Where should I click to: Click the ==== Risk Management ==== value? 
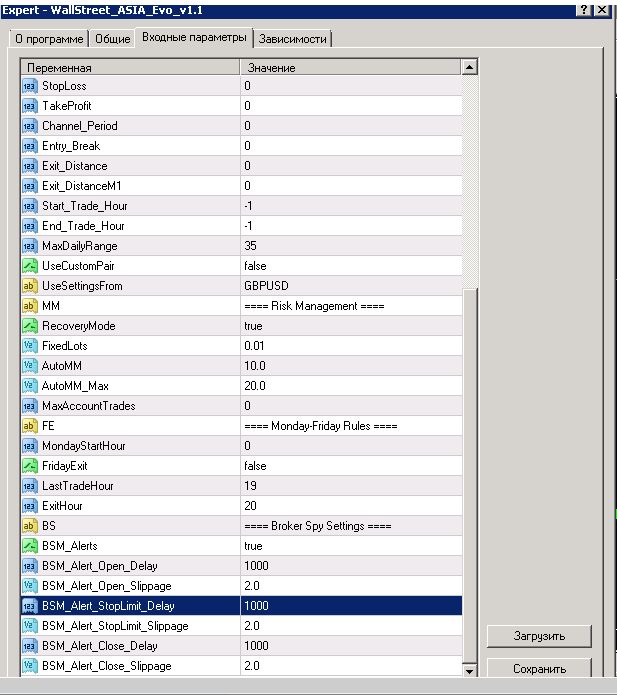pyautogui.click(x=314, y=306)
